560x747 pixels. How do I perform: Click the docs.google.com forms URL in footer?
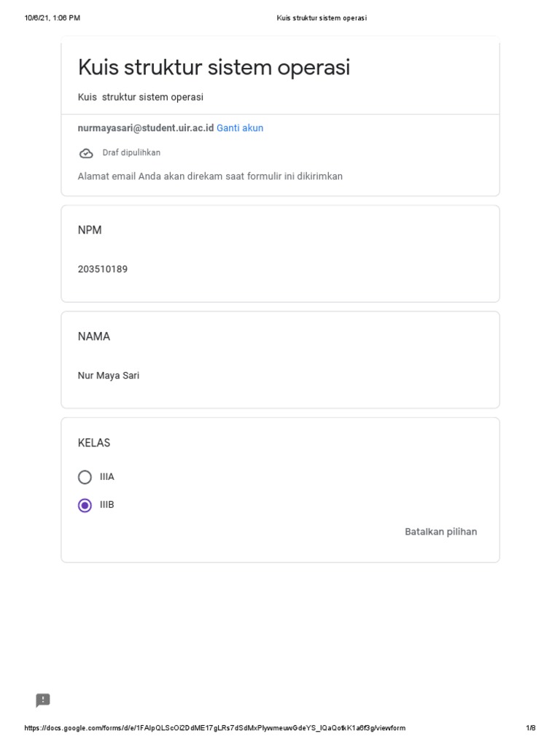pyautogui.click(x=214, y=728)
